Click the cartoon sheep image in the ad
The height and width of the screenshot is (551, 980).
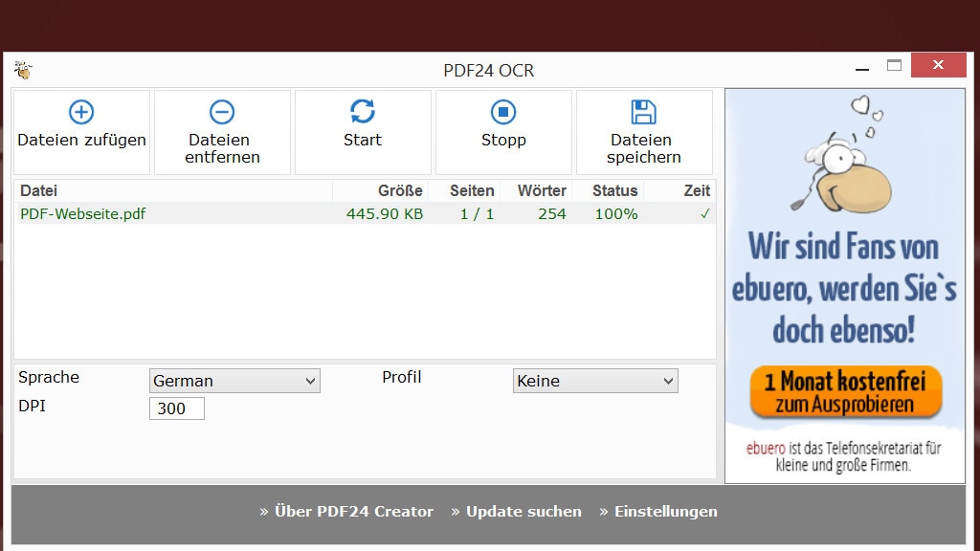[842, 155]
